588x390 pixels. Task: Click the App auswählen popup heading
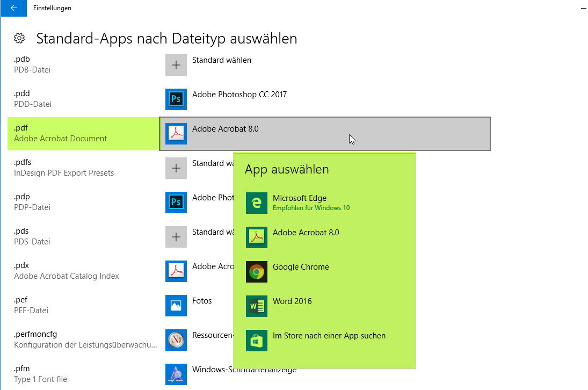tap(287, 169)
